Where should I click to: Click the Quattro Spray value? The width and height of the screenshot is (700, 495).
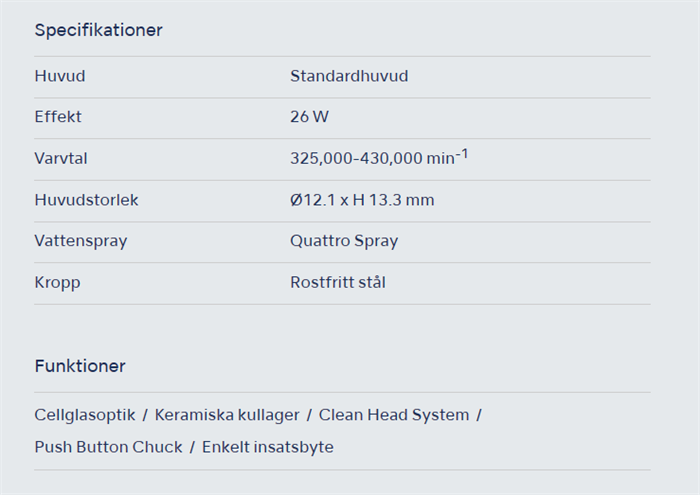(344, 241)
